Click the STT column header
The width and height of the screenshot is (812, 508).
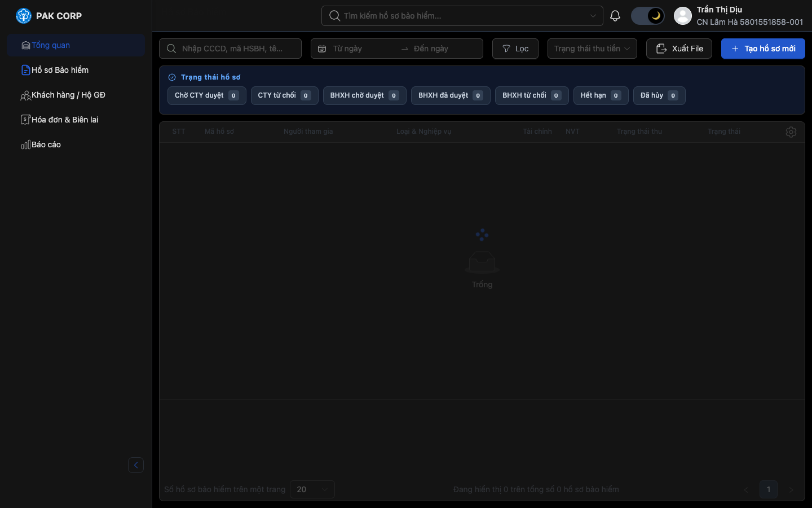(179, 132)
